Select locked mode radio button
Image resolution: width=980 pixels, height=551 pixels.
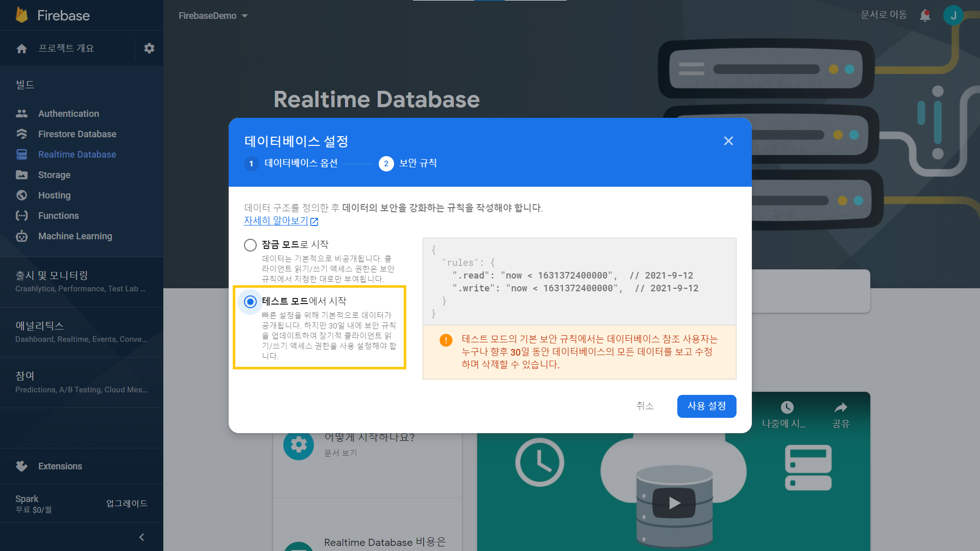coord(250,245)
